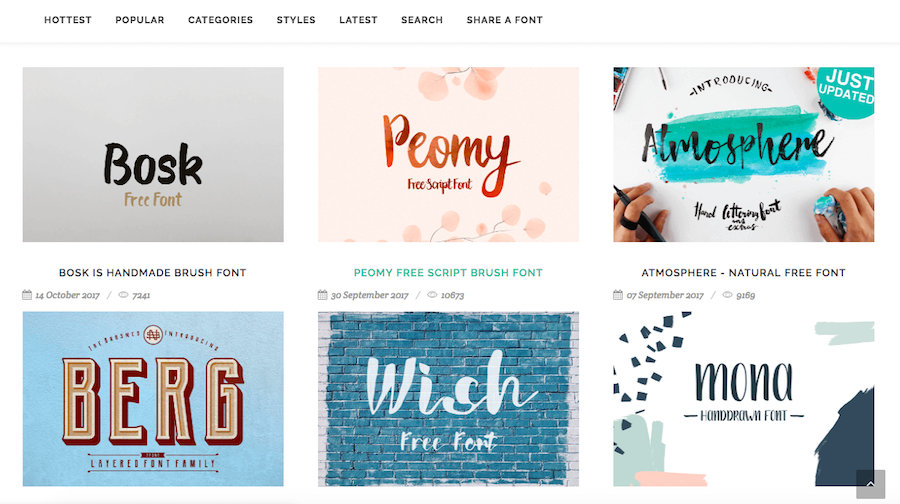Open the Berg layered font thumbnail
The width and height of the screenshot is (900, 504).
(153, 399)
